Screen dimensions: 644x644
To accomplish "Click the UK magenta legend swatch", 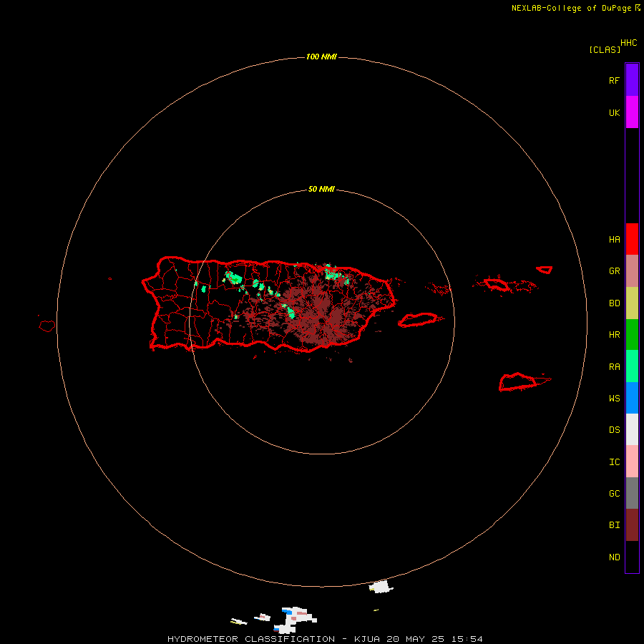I will tap(632, 112).
